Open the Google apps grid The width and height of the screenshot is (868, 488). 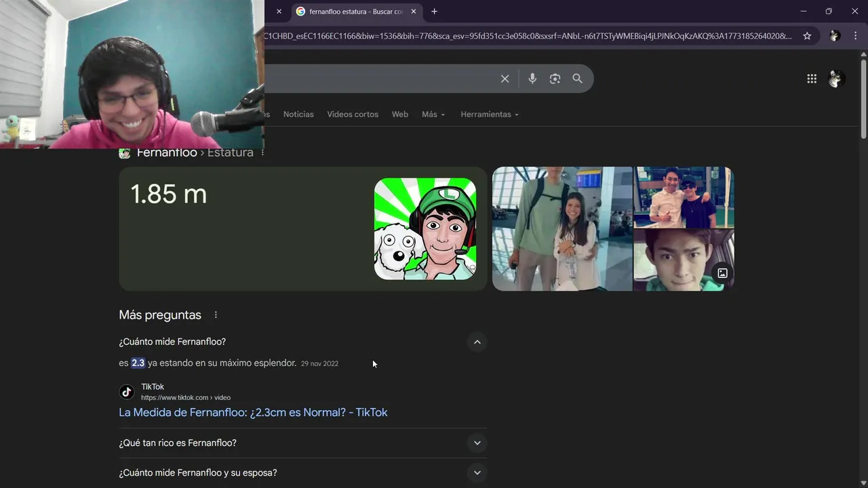[x=812, y=79]
